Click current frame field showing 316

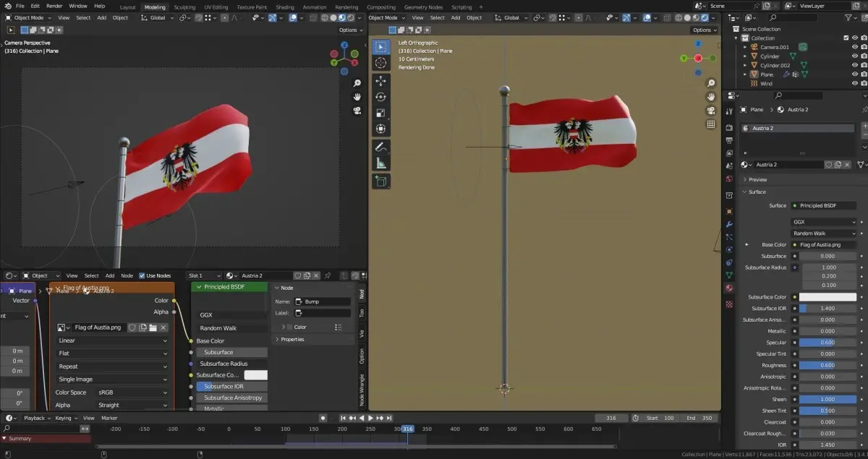pyautogui.click(x=611, y=418)
